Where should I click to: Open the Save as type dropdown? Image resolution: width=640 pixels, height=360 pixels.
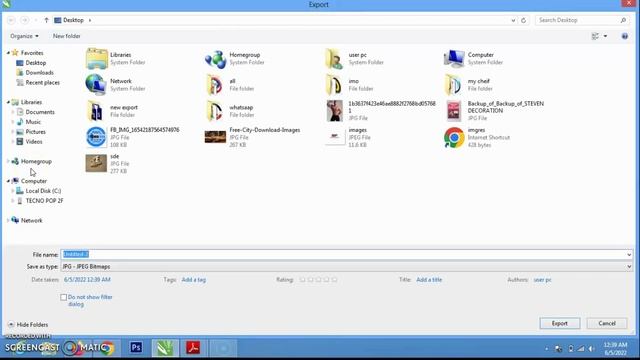click(x=347, y=267)
